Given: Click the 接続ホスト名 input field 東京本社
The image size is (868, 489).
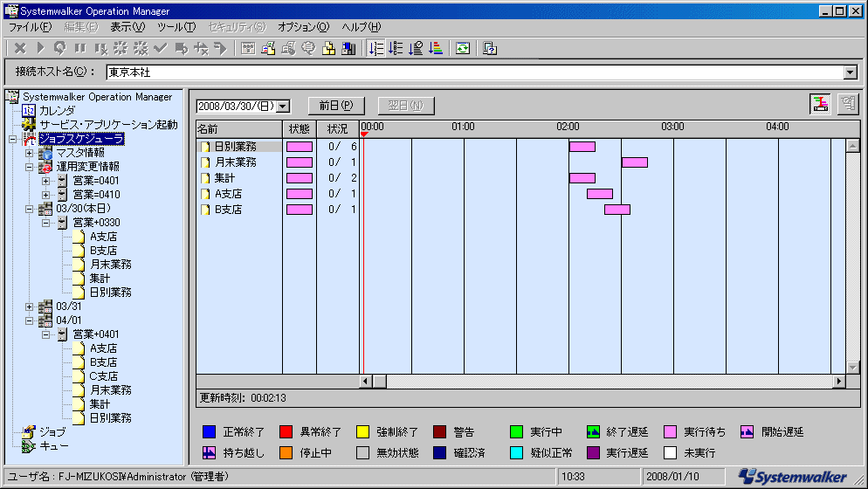Looking at the screenshot, I should click(x=475, y=72).
